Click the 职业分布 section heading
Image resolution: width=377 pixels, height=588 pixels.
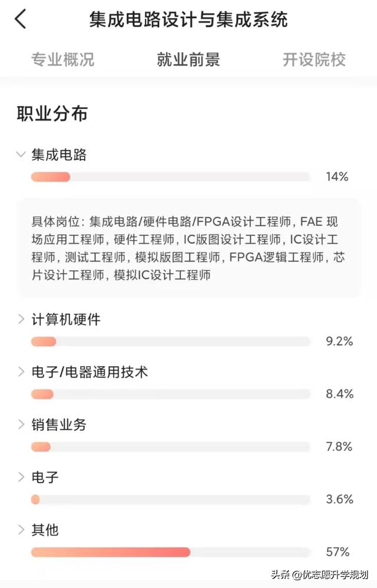point(52,114)
